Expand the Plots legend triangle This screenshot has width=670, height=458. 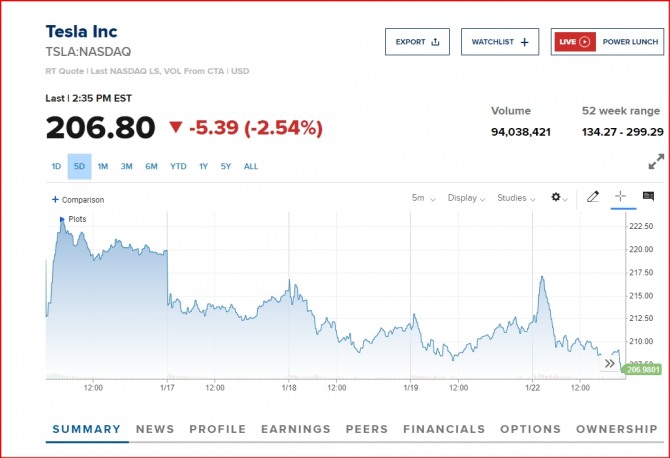[x=62, y=218]
